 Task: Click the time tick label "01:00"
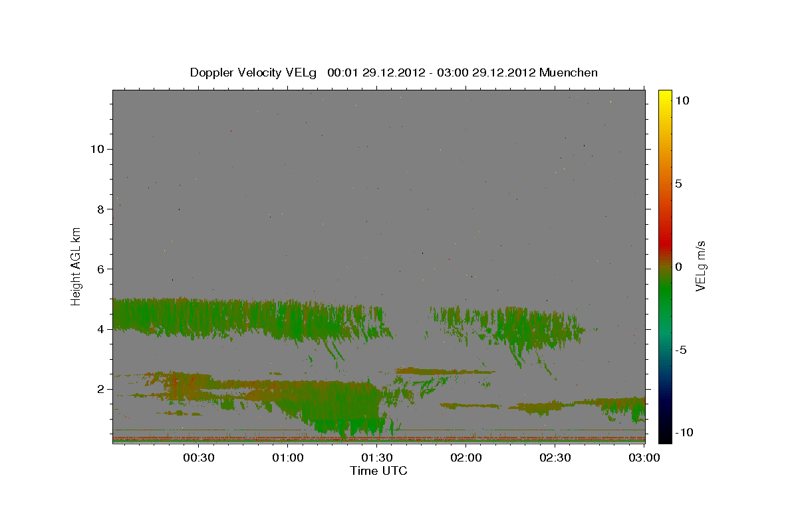(288, 458)
